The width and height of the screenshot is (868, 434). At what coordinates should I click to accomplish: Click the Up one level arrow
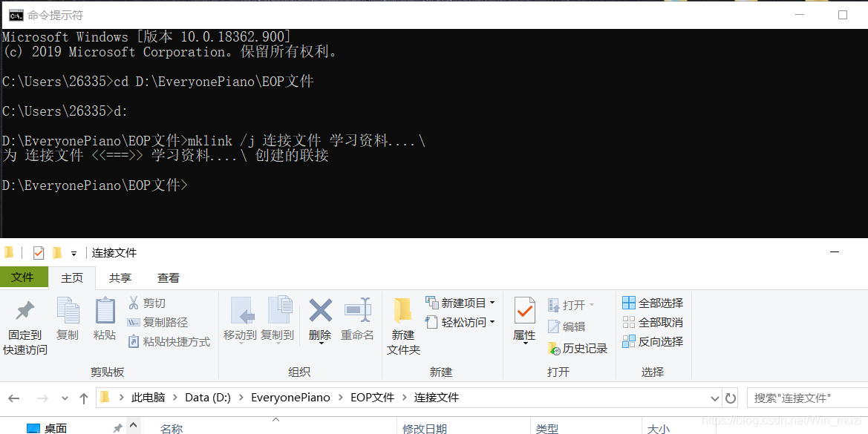(x=84, y=398)
